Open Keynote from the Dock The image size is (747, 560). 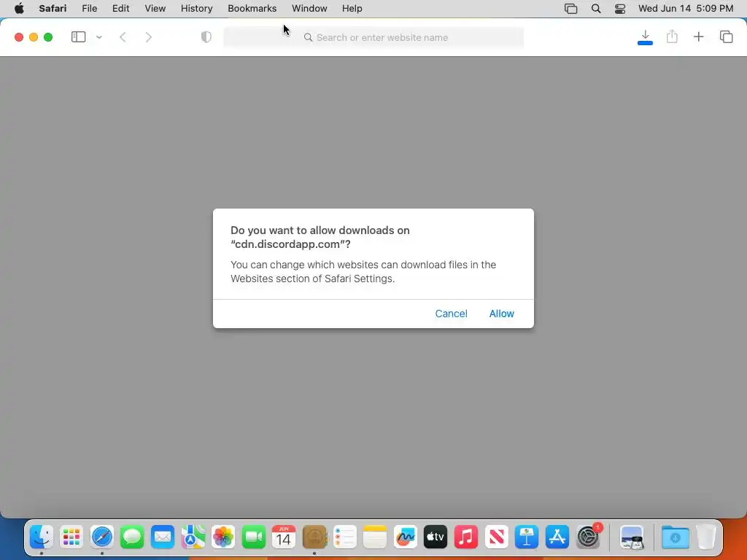(527, 537)
